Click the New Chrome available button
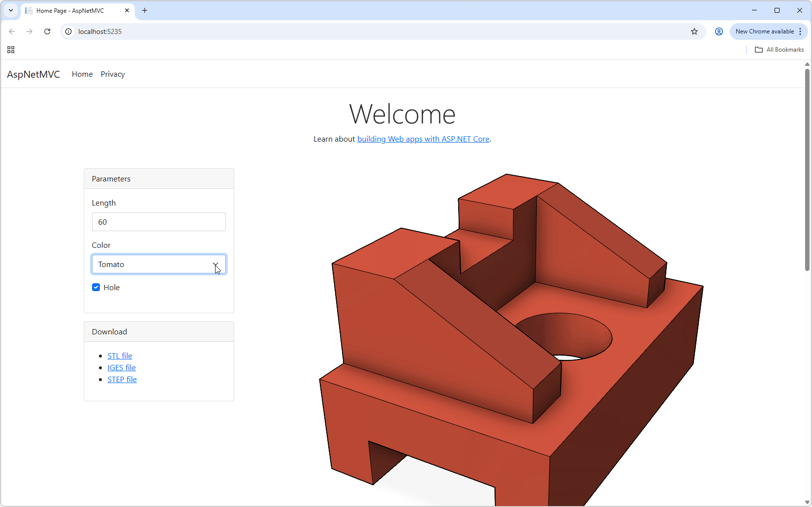 [x=764, y=31]
